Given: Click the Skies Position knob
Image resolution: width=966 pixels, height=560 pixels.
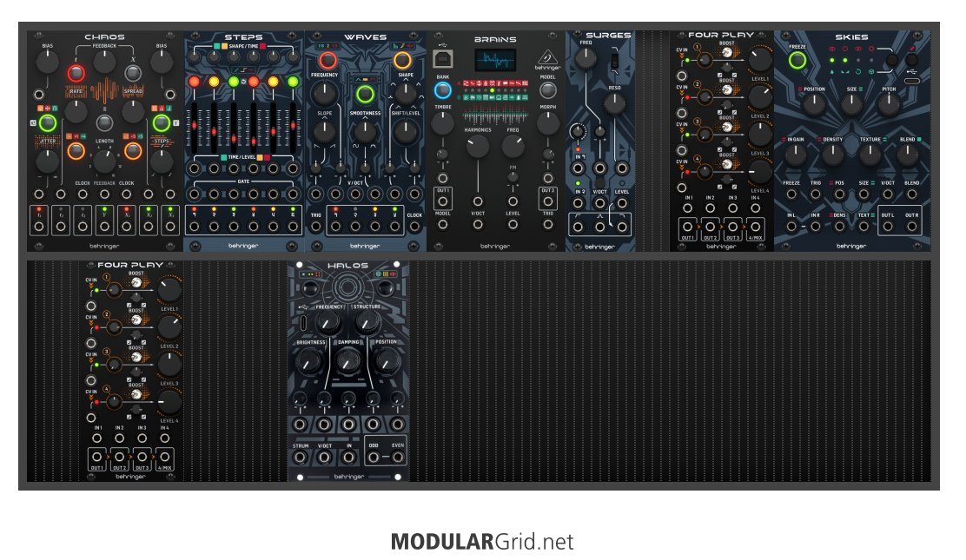Looking at the screenshot, I should pos(814,105).
